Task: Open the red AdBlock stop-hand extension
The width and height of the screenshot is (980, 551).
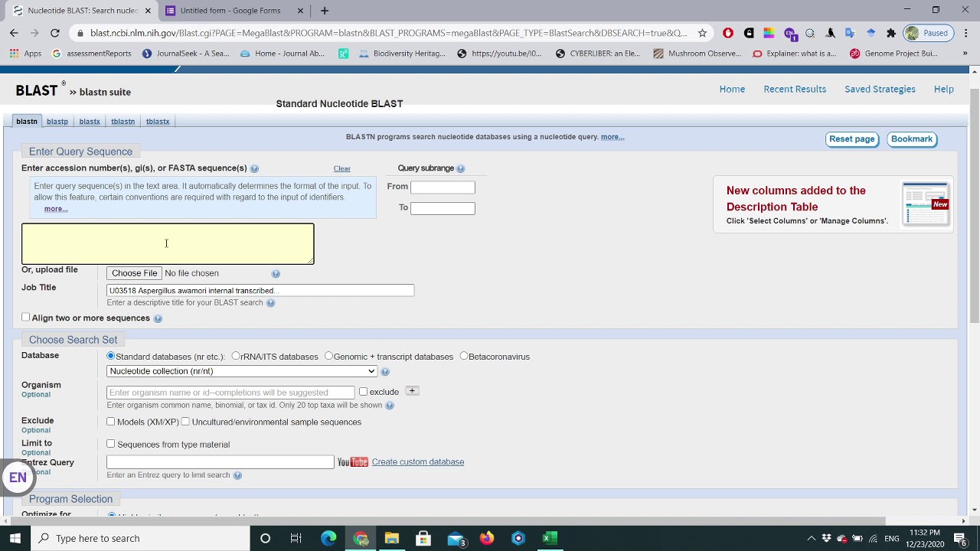Action: coord(728,33)
